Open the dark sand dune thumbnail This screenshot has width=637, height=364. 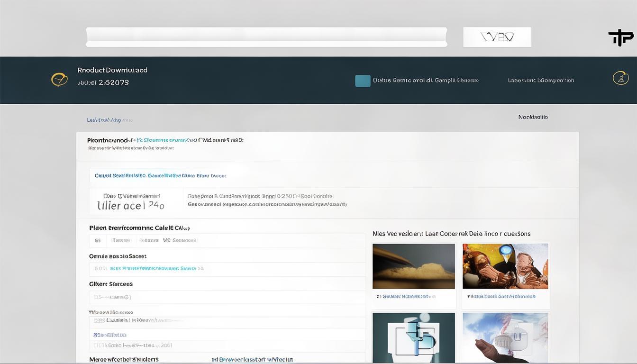tap(413, 266)
